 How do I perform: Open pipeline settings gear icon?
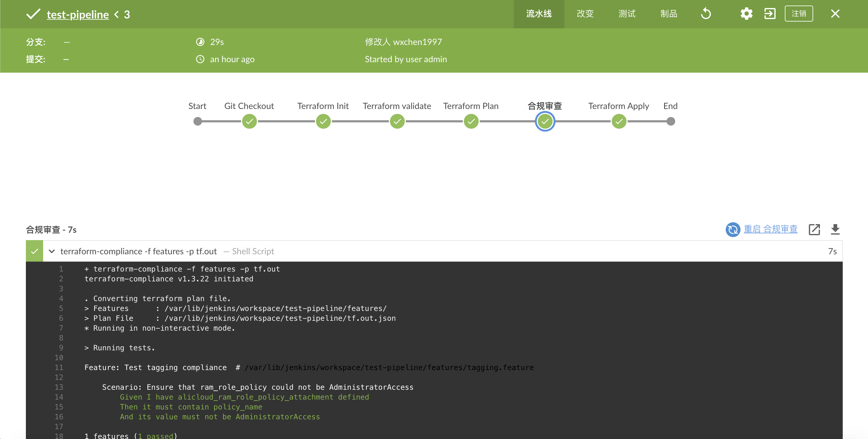(746, 14)
